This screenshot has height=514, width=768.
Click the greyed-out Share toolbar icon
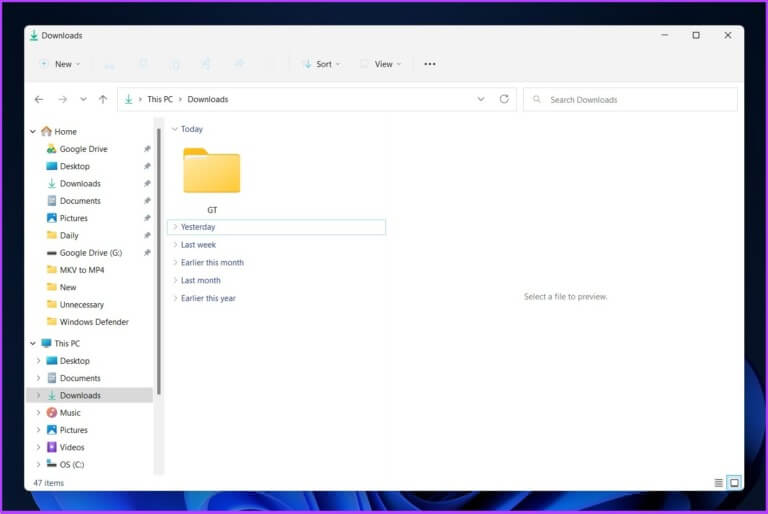click(x=239, y=64)
